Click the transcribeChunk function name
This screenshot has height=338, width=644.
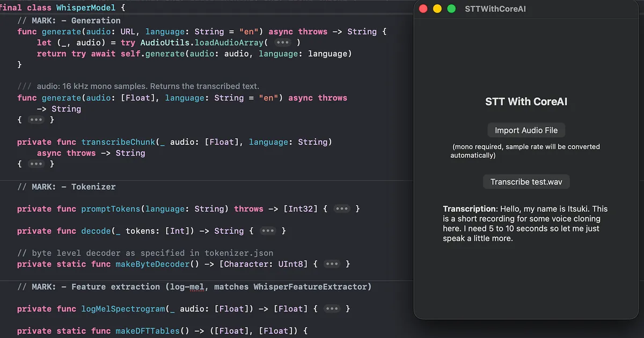point(118,142)
